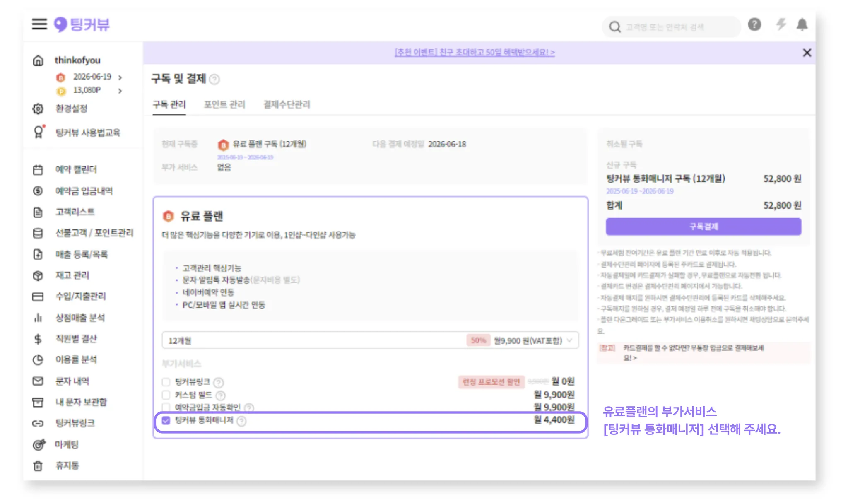The height and width of the screenshot is (504, 848).
Task: Focus the customer search input field
Action: coord(671,27)
